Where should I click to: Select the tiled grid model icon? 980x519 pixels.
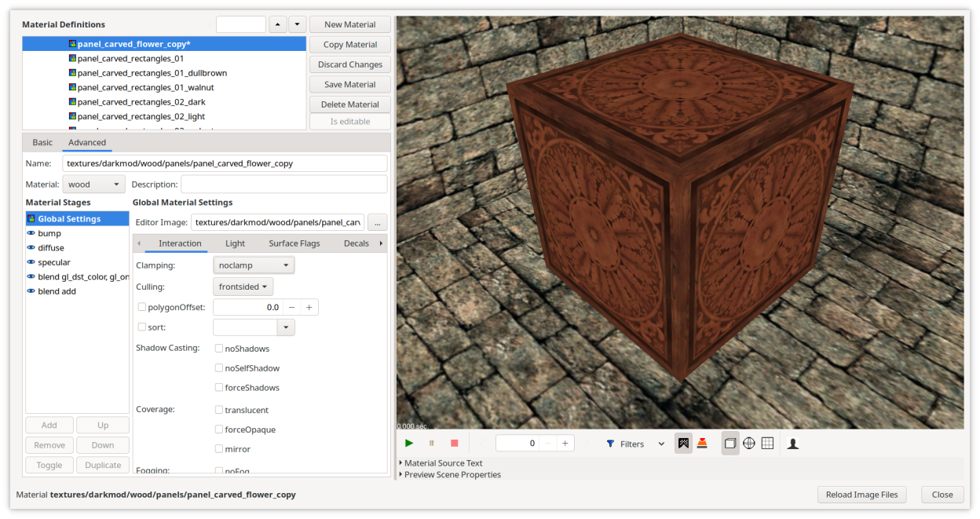pyautogui.click(x=768, y=444)
